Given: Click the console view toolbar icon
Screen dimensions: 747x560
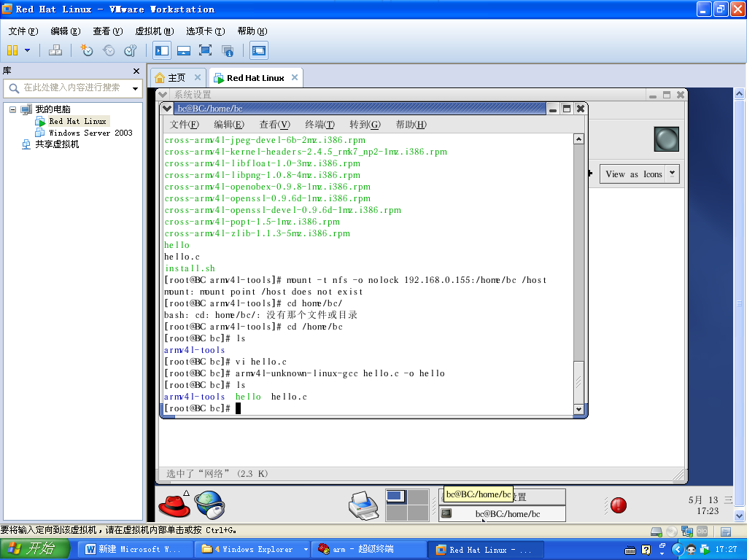Looking at the screenshot, I should point(259,50).
